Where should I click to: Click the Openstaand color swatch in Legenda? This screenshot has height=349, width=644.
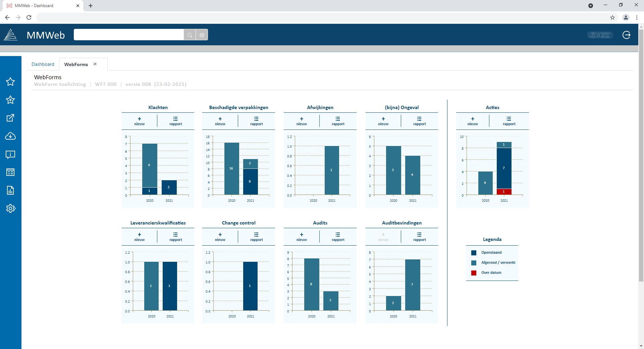(474, 252)
